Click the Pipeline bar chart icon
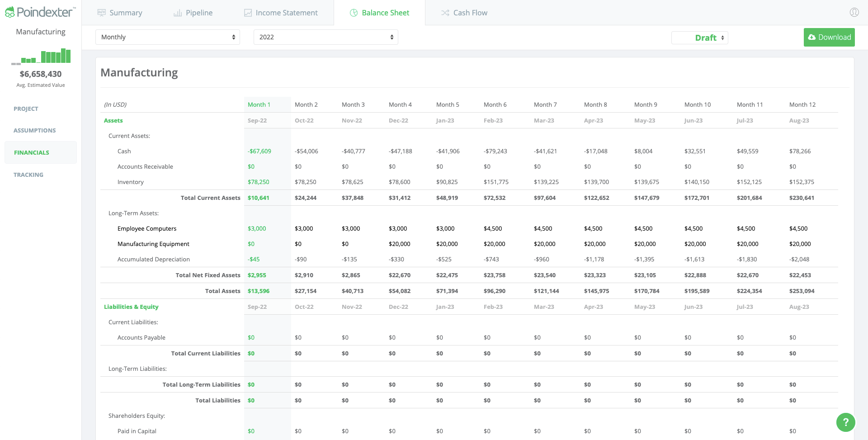This screenshot has width=868, height=440. point(178,13)
